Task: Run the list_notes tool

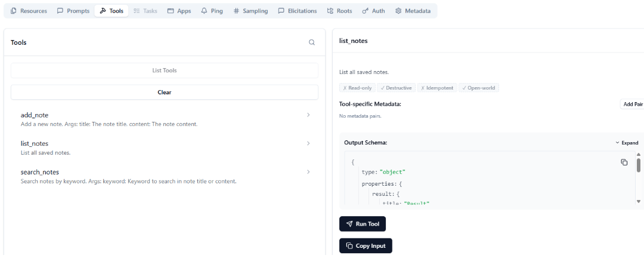Action: click(x=363, y=224)
